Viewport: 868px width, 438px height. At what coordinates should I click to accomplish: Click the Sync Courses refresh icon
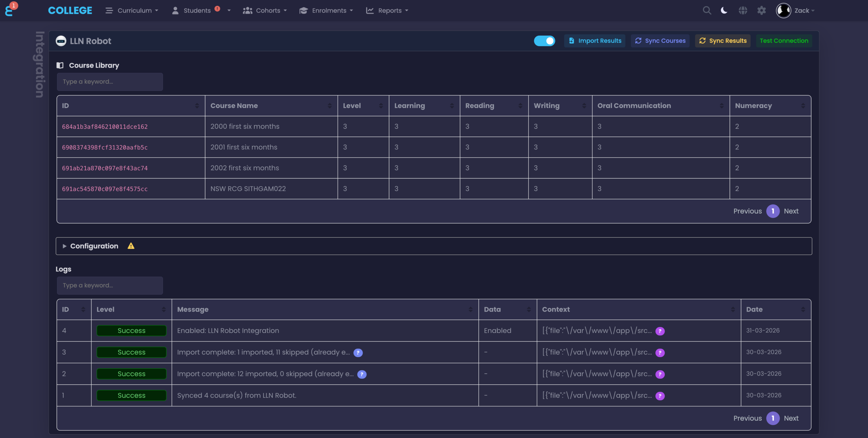click(x=638, y=41)
